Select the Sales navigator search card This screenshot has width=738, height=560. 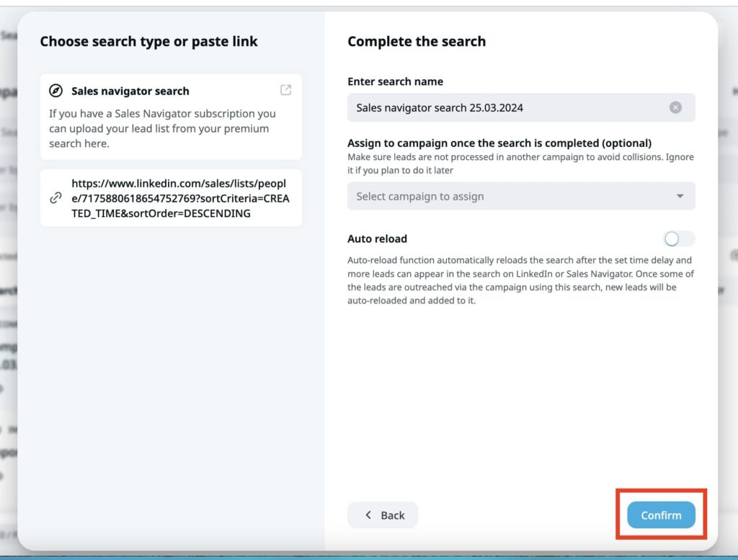click(171, 115)
